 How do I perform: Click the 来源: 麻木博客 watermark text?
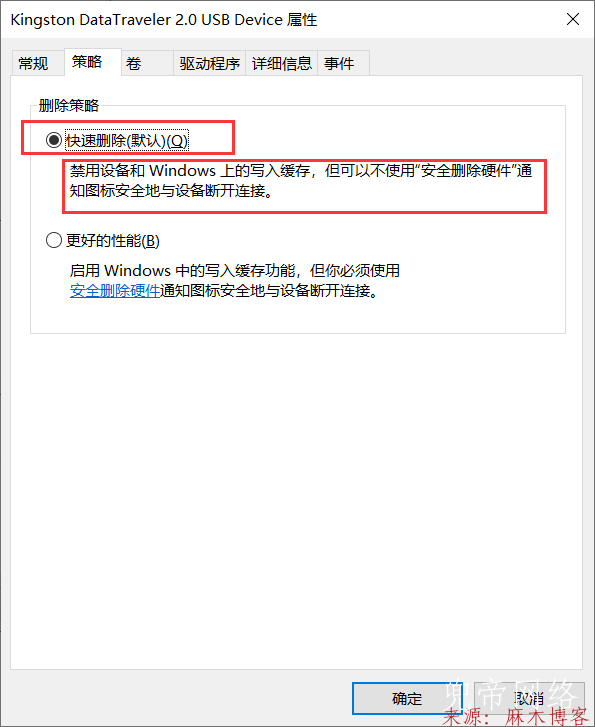click(x=516, y=716)
